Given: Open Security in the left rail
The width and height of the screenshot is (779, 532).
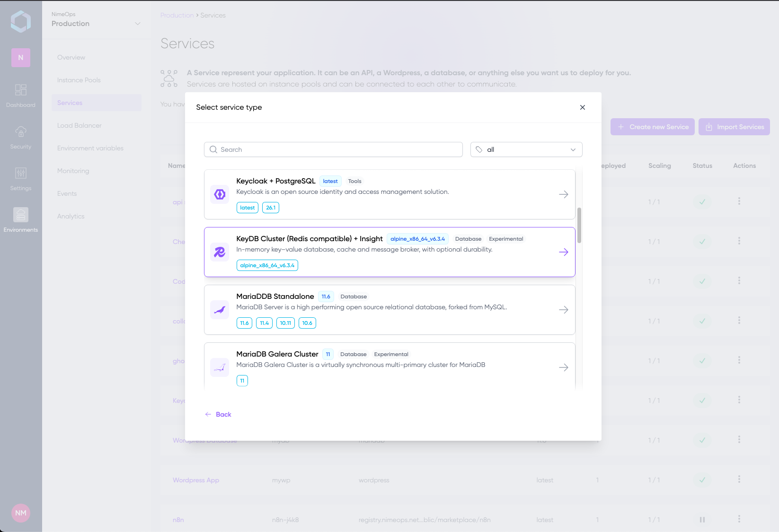Looking at the screenshot, I should click(21, 137).
